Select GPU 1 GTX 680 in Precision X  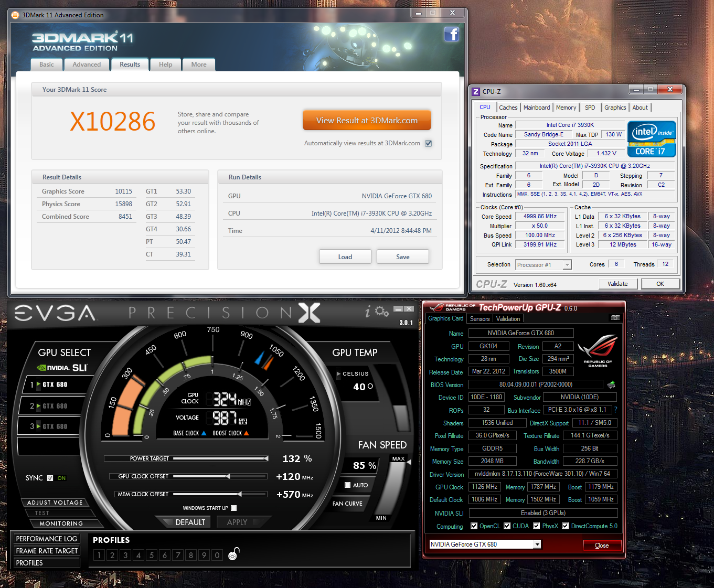tap(57, 384)
